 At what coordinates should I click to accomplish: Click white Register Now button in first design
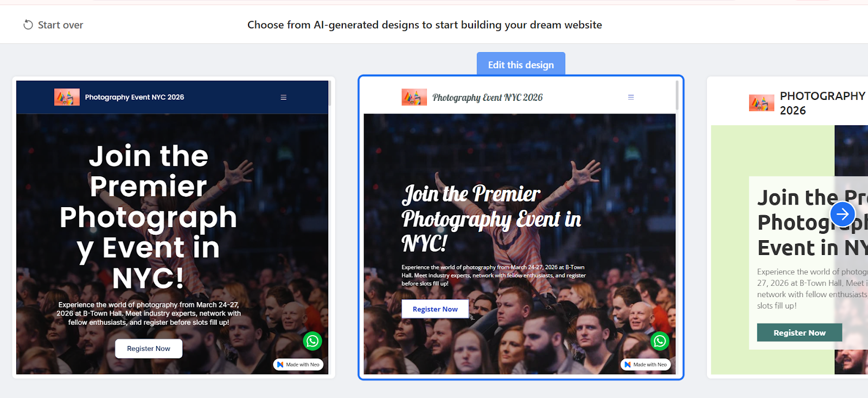click(x=149, y=349)
